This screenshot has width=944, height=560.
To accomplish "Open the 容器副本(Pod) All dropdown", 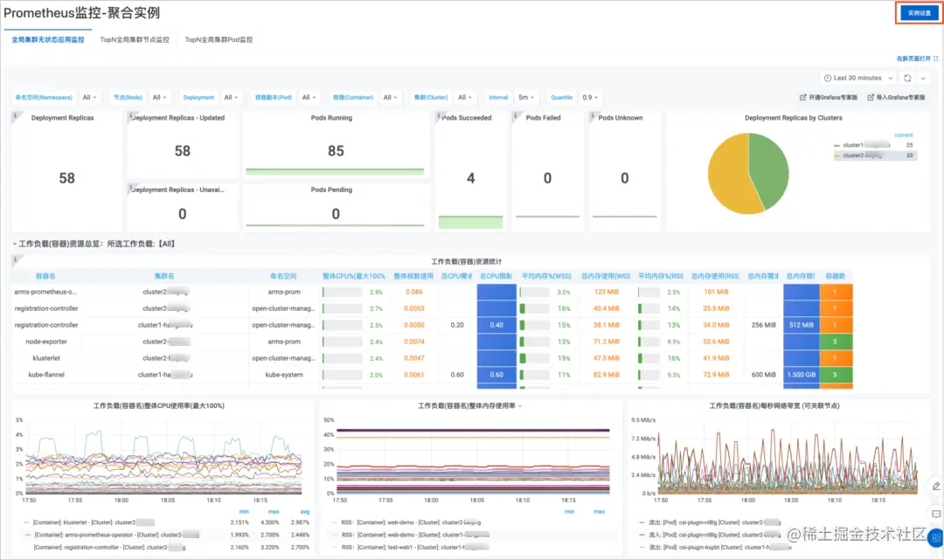I will point(309,98).
